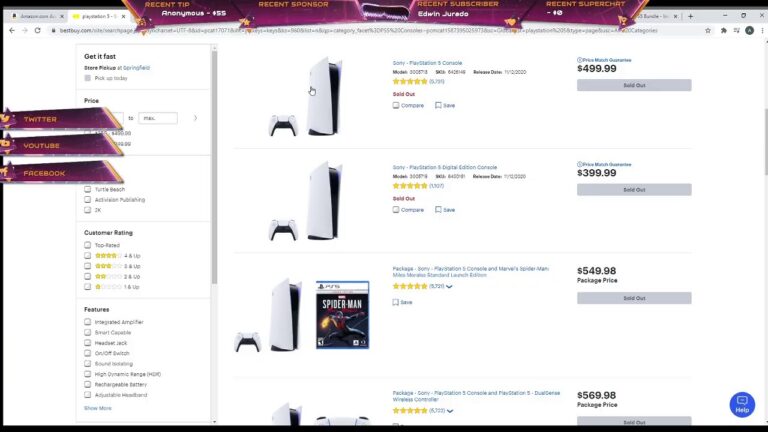Viewport: 768px width, 432px height.
Task: Expand reviews chevron for Spider-Man package
Action: coord(449,287)
